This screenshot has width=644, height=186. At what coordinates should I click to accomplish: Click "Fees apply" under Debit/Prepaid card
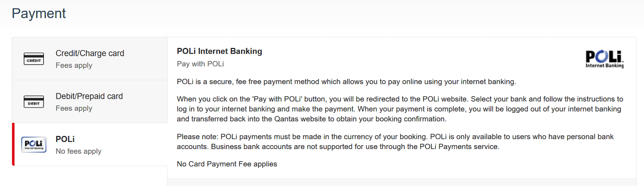(x=74, y=108)
